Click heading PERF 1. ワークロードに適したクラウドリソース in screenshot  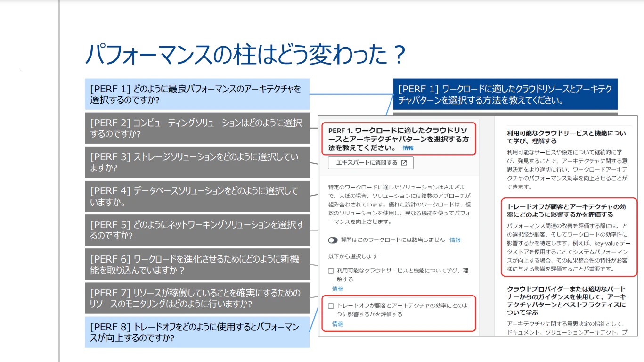click(399, 139)
